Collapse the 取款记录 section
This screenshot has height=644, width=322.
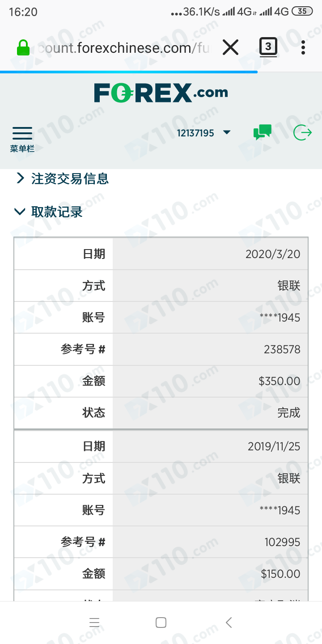point(49,212)
